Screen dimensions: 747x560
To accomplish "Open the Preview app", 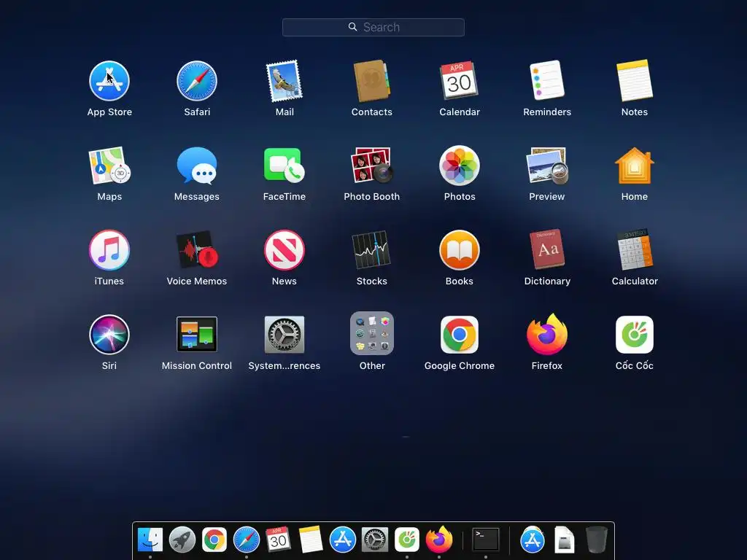I will pos(547,166).
